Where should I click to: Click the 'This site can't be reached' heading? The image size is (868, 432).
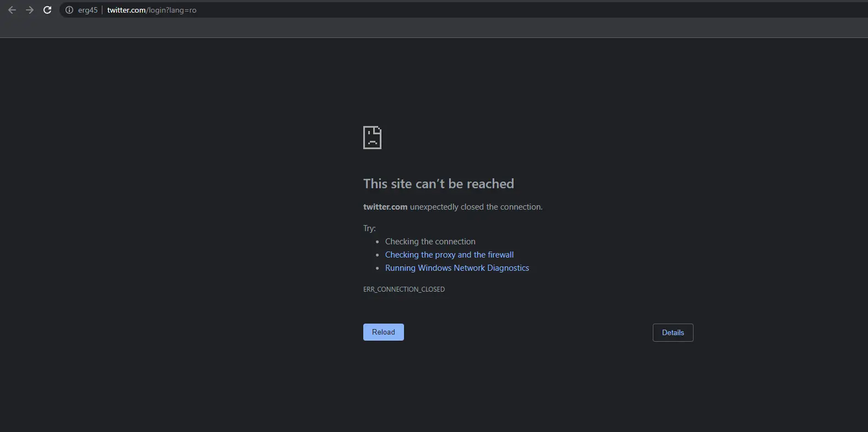(439, 184)
